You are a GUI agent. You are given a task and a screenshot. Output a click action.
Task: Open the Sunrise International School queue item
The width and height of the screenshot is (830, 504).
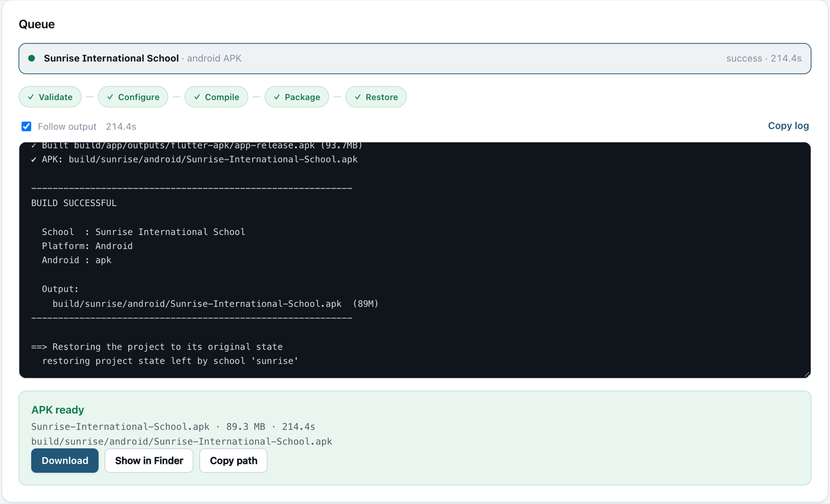click(x=415, y=59)
